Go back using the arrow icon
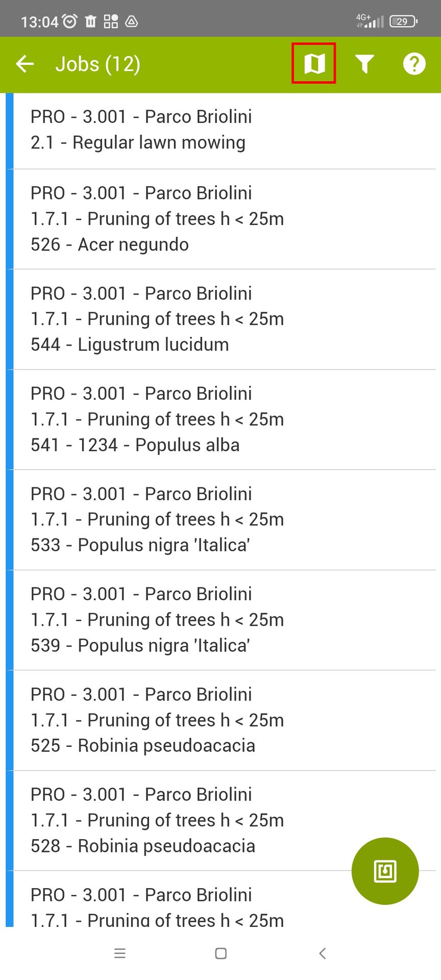This screenshot has width=441, height=980. pos(24,64)
